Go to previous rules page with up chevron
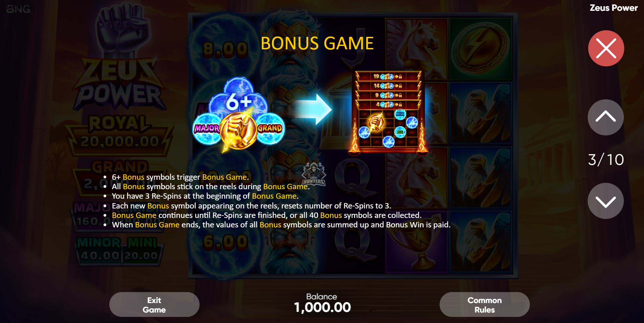Screen dimensions: 644x323 tap(606, 117)
